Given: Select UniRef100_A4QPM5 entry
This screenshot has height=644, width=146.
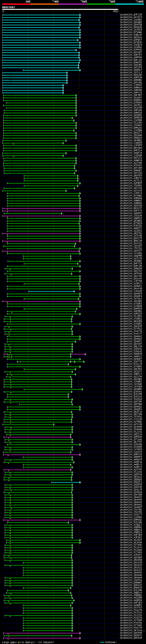Looking at the screenshot, I should (131, 256).
